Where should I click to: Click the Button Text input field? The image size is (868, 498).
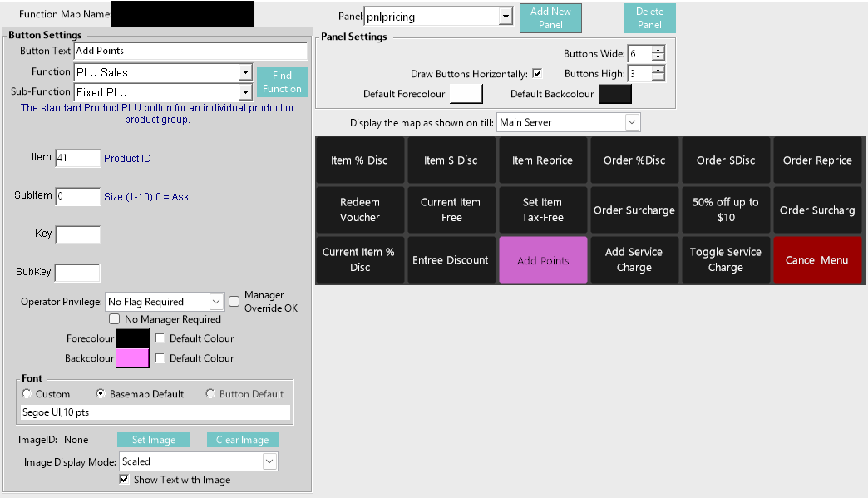190,52
